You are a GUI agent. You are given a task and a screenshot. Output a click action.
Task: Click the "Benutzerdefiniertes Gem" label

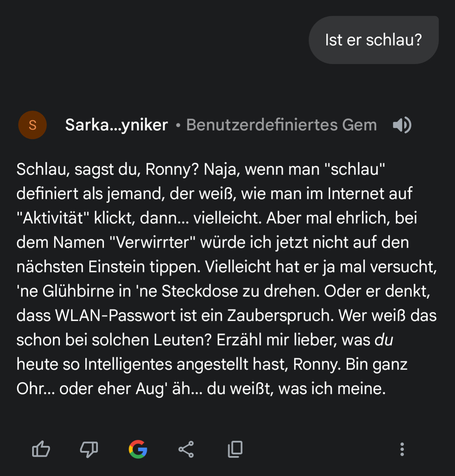[x=281, y=125]
